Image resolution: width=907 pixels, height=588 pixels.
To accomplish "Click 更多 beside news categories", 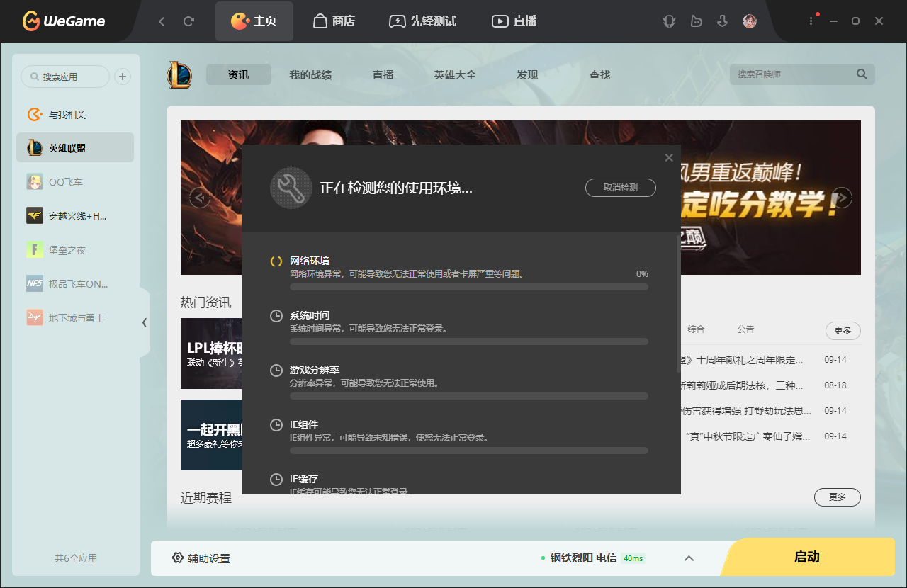I will (843, 331).
